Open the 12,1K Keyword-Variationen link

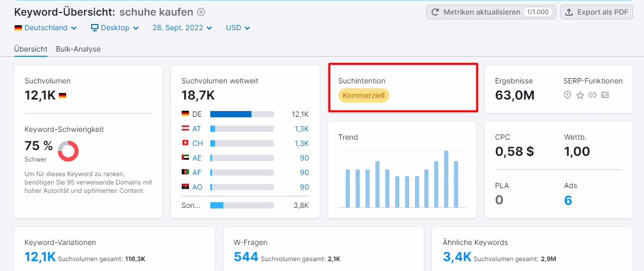pyautogui.click(x=40, y=256)
